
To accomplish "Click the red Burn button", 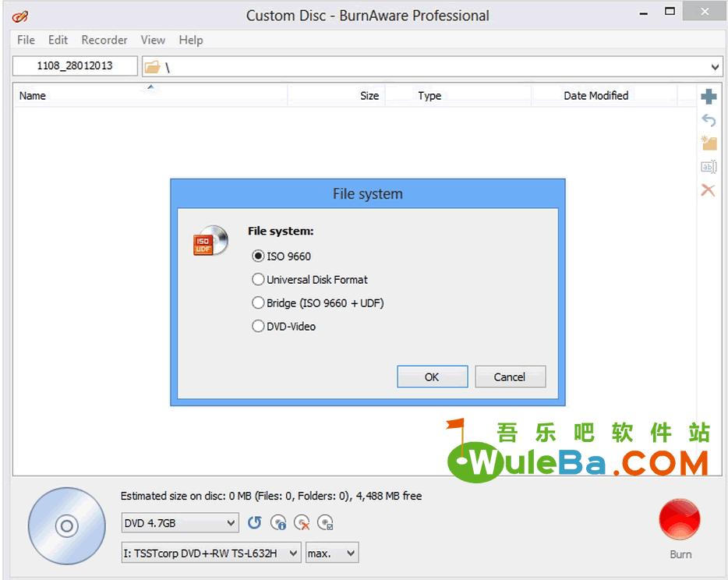I will [680, 520].
